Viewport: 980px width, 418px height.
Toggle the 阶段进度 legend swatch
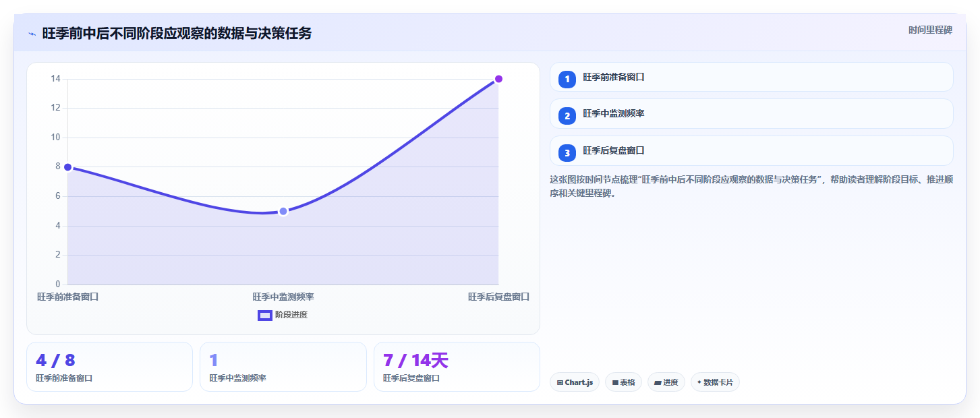pos(265,315)
